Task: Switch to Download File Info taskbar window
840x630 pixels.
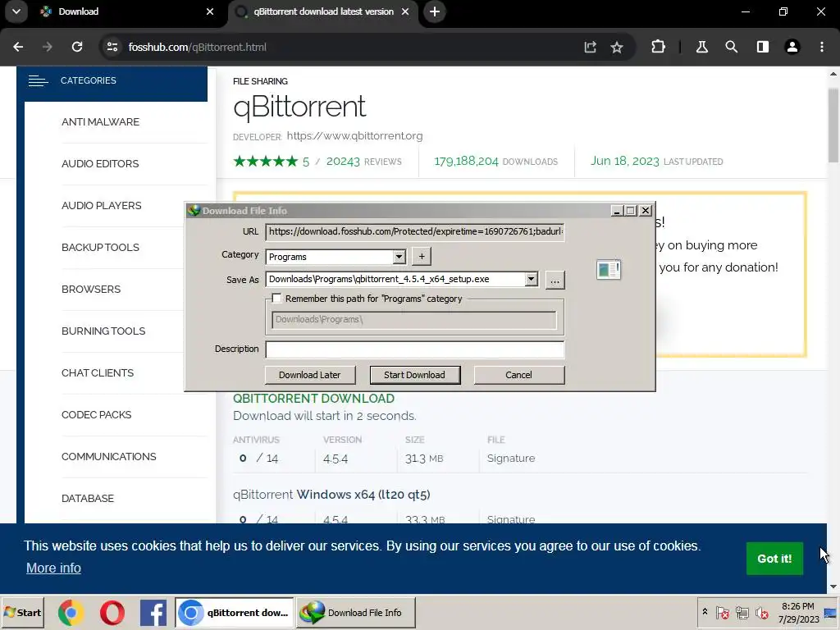Action: pos(356,613)
